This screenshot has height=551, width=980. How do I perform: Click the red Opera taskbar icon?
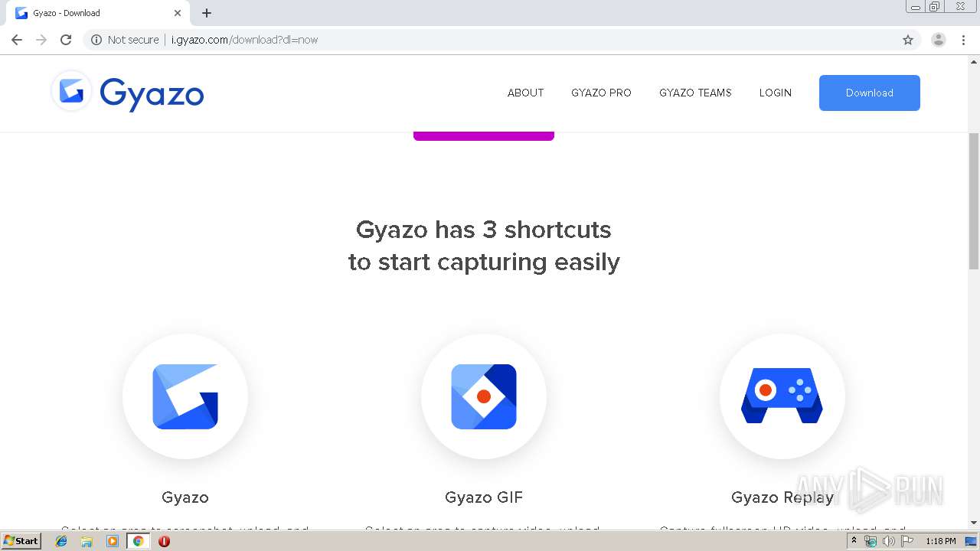[164, 541]
